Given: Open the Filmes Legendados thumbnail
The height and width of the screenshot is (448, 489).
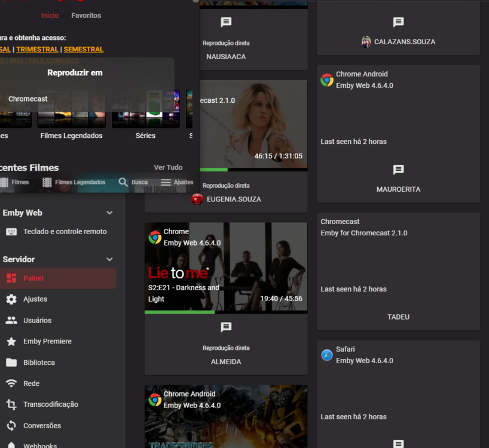Looking at the screenshot, I should [71, 109].
